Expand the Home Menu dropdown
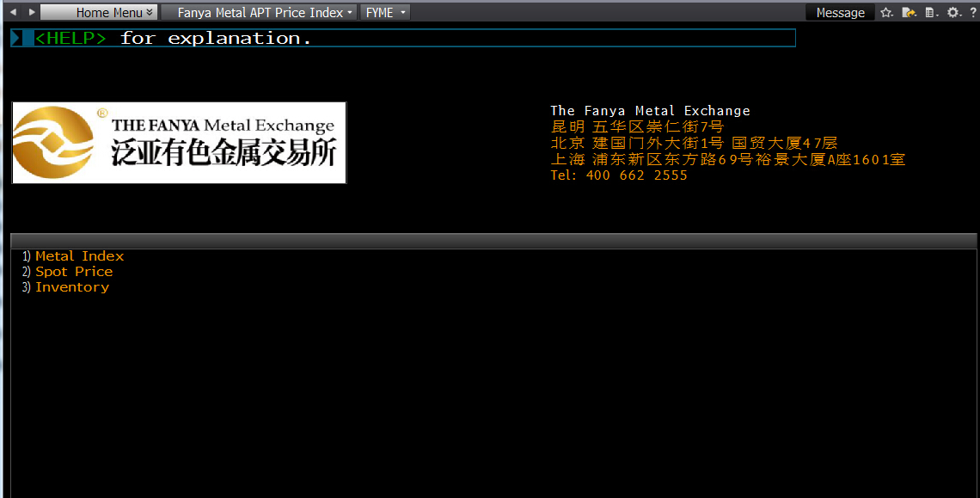Screen dimensions: 980x498 pos(99,13)
